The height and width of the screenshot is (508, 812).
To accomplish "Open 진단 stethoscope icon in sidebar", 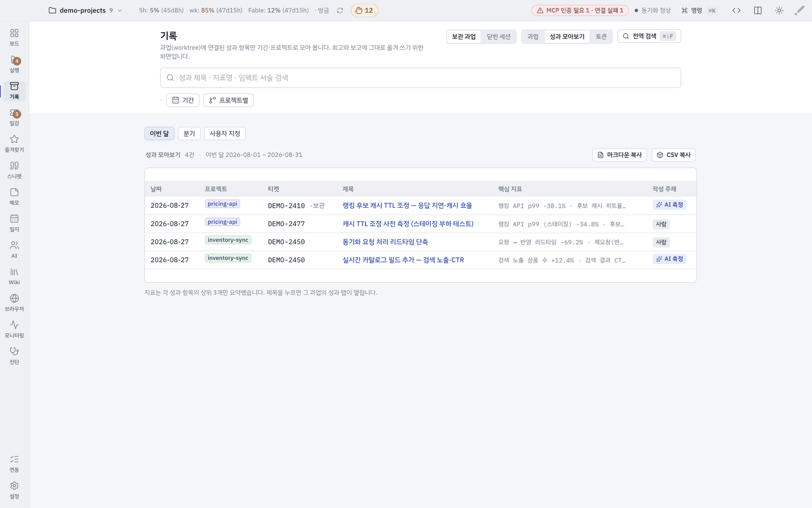I will [14, 356].
